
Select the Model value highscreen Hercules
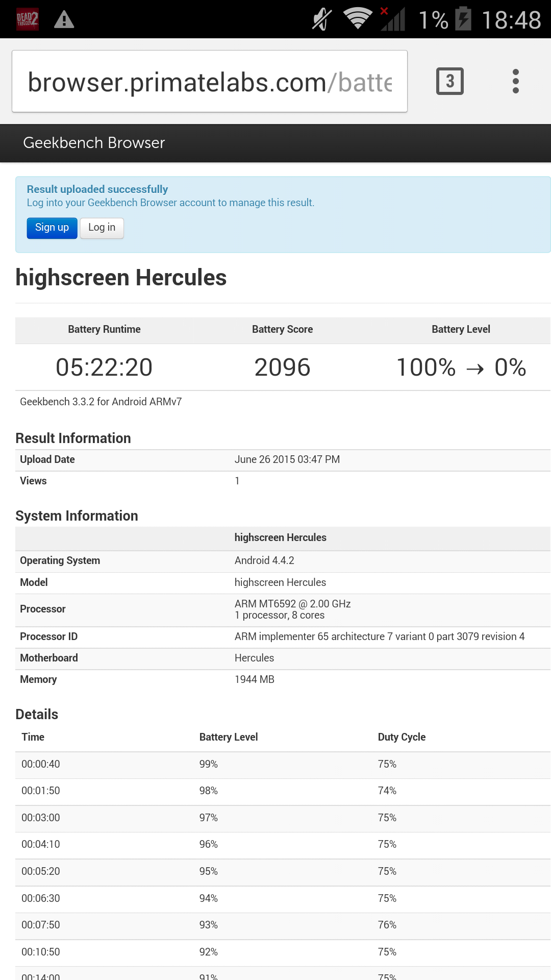(x=280, y=582)
